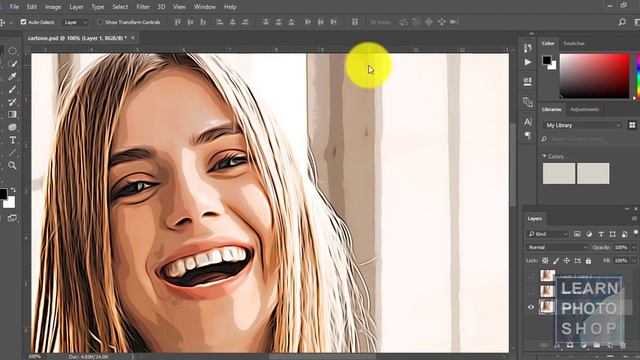The image size is (640, 360).
Task: Select the Elliptical Marquee tool
Action: pyautogui.click(x=12, y=51)
